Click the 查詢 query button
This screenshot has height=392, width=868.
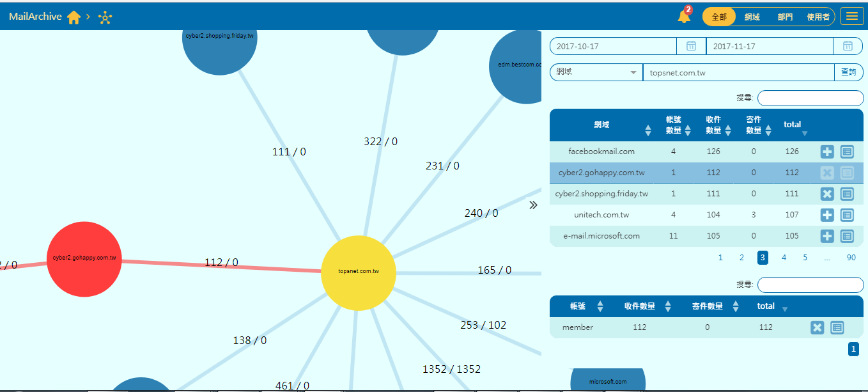(x=848, y=72)
